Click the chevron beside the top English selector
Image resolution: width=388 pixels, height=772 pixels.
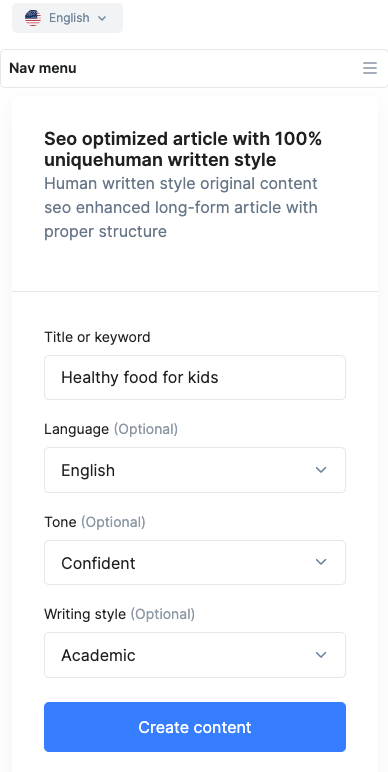[102, 19]
